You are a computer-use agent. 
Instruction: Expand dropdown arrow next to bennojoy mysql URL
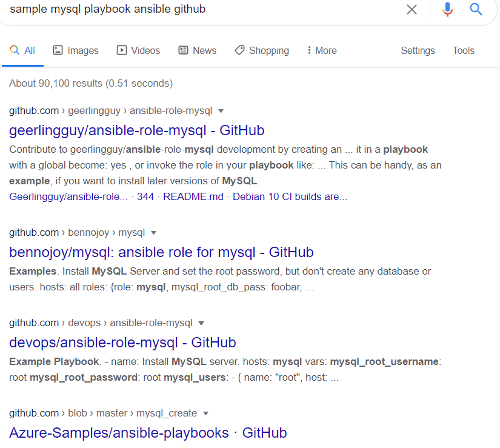153,233
